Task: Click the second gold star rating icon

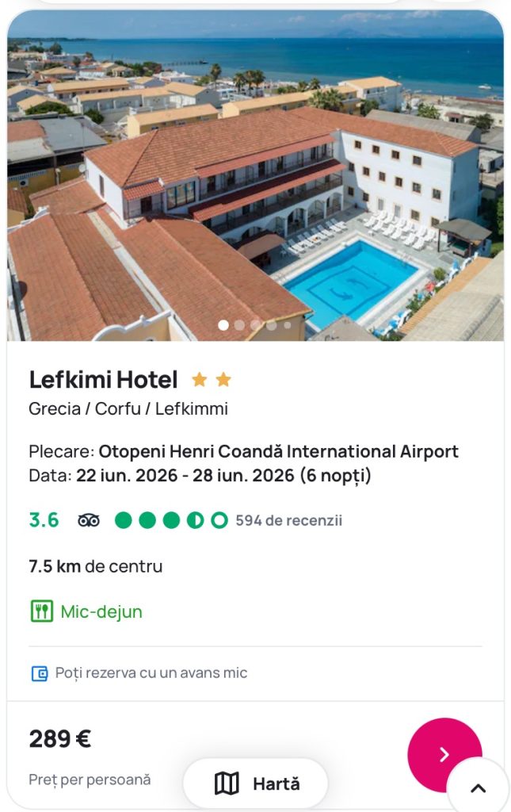Action: click(223, 380)
